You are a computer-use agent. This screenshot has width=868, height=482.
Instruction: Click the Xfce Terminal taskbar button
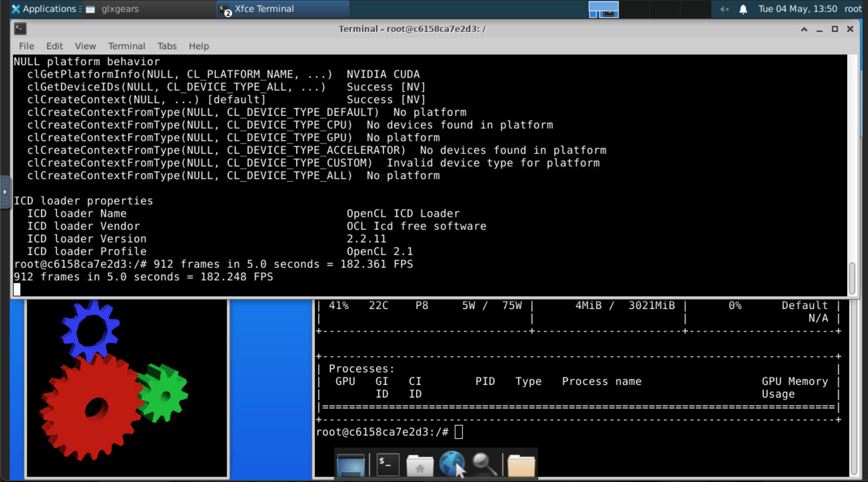(264, 9)
